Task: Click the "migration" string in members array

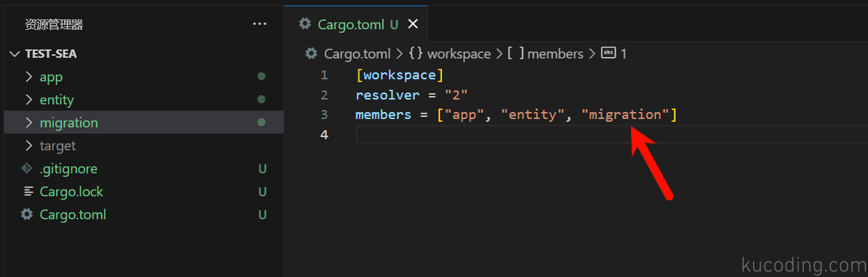Action: pyautogui.click(x=625, y=115)
